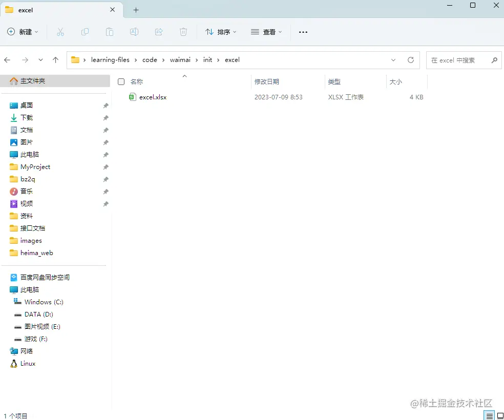Click the Paste clipboard icon
Screen dimensions: 504x420
click(x=110, y=32)
